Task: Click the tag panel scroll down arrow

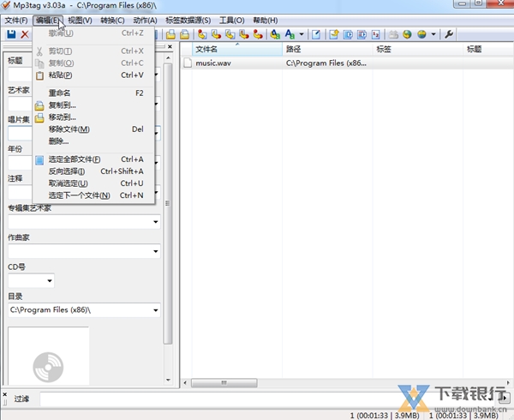Action: tap(168, 381)
